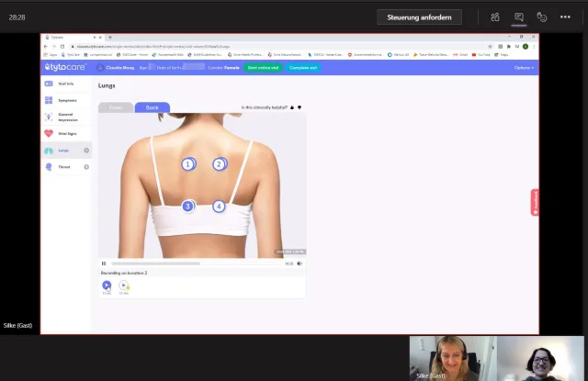Image resolution: width=588 pixels, height=381 pixels.
Task: Expand the Options dropdown
Action: (x=524, y=67)
